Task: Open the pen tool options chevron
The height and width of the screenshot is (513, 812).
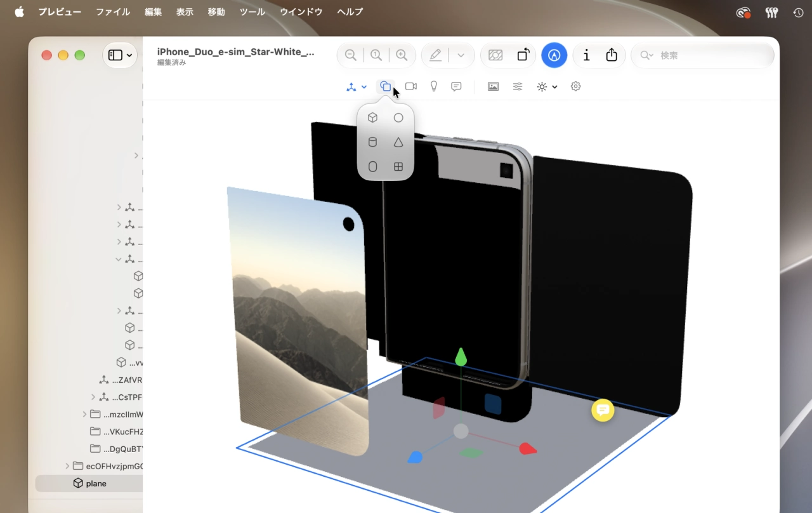Action: coord(461,55)
